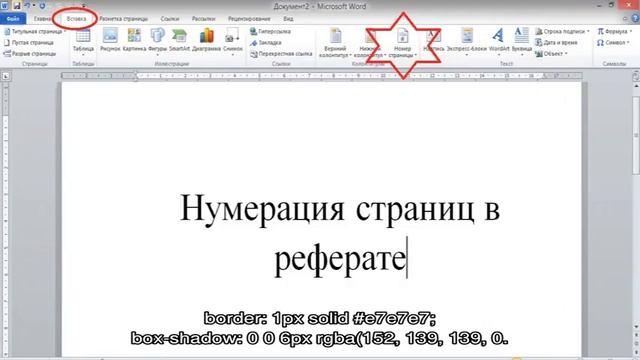
Task: Open the Номер страницы page number dropdown
Action: (x=402, y=43)
